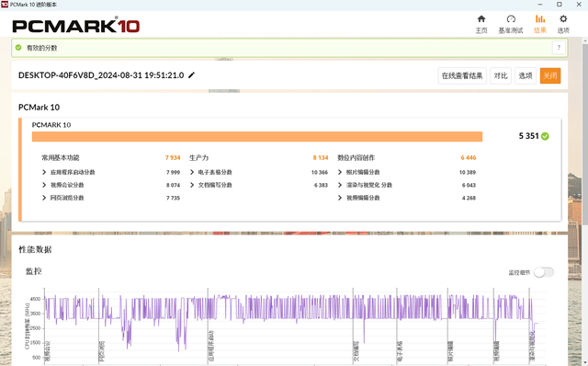Click the orange PCMARK 10 score bar
The height and width of the screenshot is (366, 588).
coord(257,137)
